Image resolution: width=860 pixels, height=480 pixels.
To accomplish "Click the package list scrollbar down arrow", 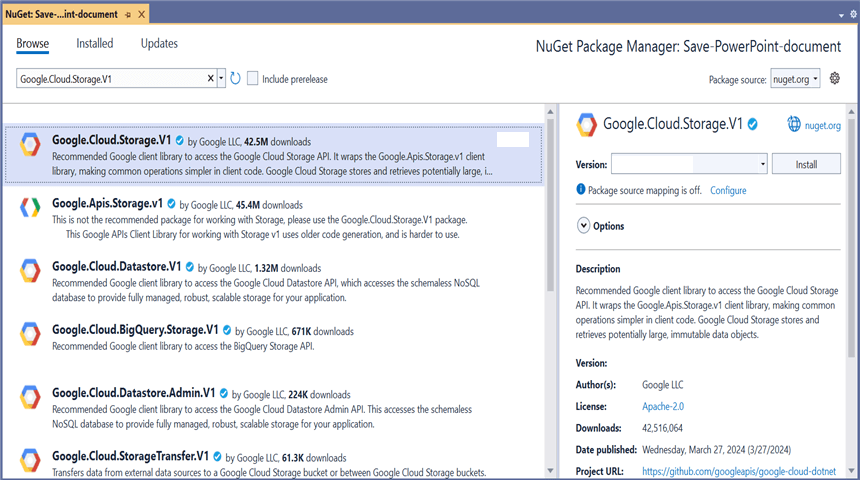I will click(550, 471).
